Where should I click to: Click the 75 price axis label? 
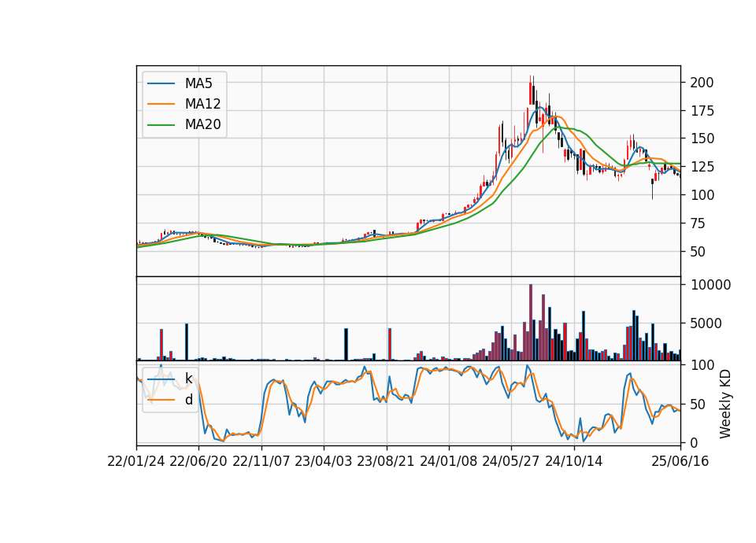pos(698,223)
